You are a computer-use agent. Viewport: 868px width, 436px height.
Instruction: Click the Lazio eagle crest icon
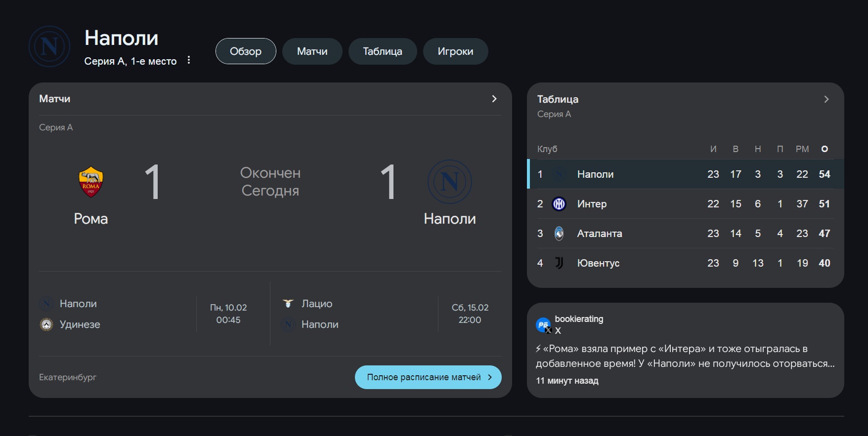coord(288,304)
